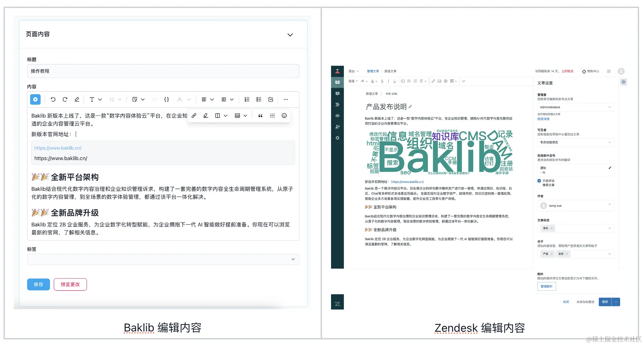The width and height of the screenshot is (644, 345).
Task: Click the highlighter icon in Baklib floating toolbar
Action: [x=206, y=116]
